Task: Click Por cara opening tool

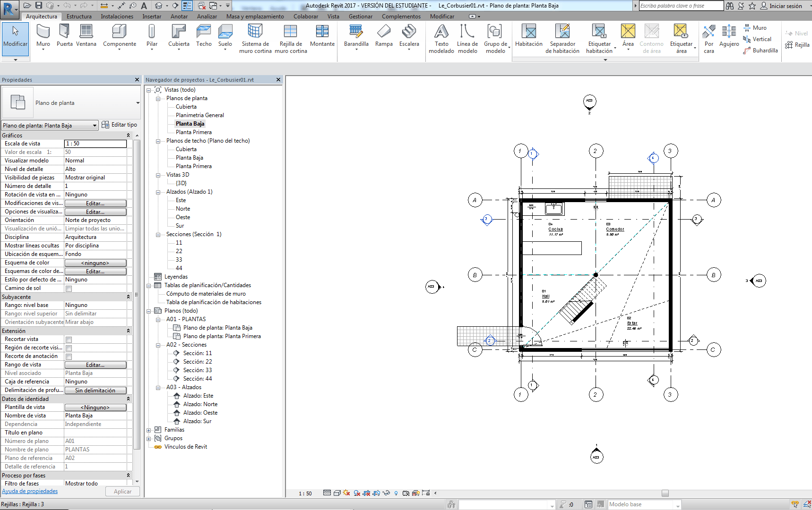Action: [x=709, y=39]
